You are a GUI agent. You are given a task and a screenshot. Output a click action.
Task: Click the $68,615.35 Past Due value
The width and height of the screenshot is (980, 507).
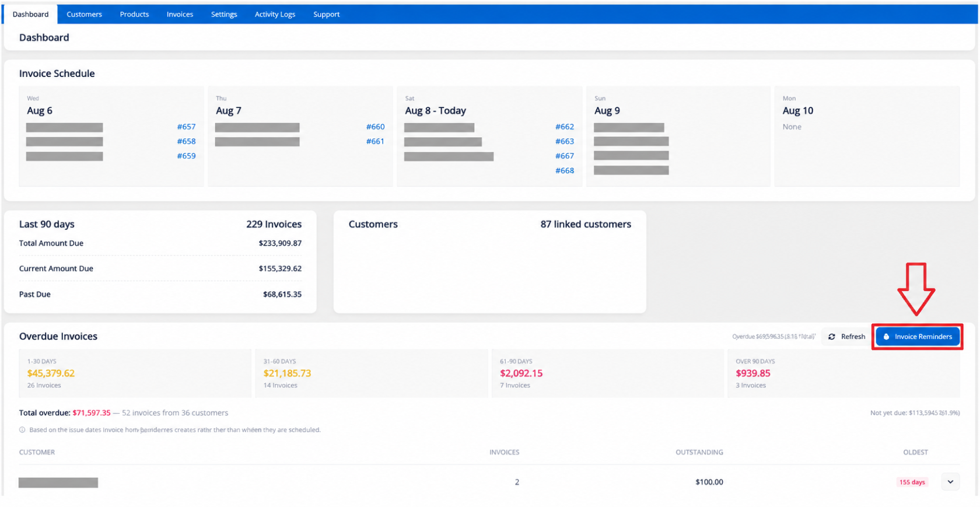coord(282,295)
